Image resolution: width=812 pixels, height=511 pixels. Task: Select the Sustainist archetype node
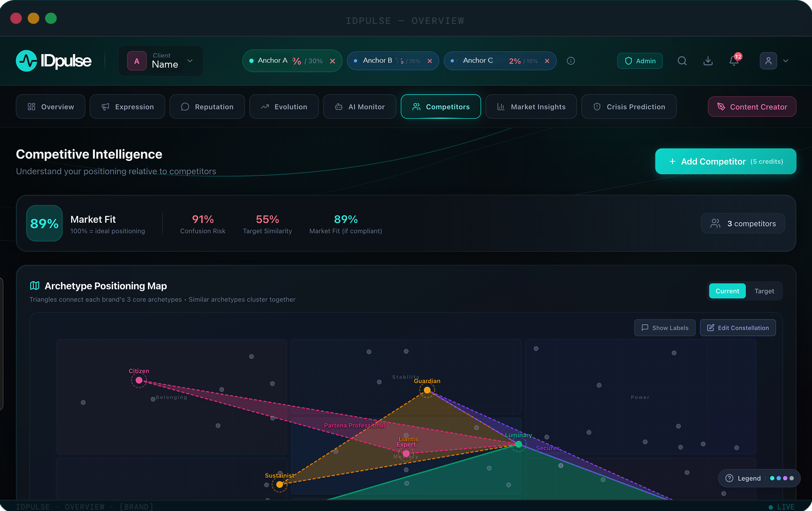[x=279, y=485]
